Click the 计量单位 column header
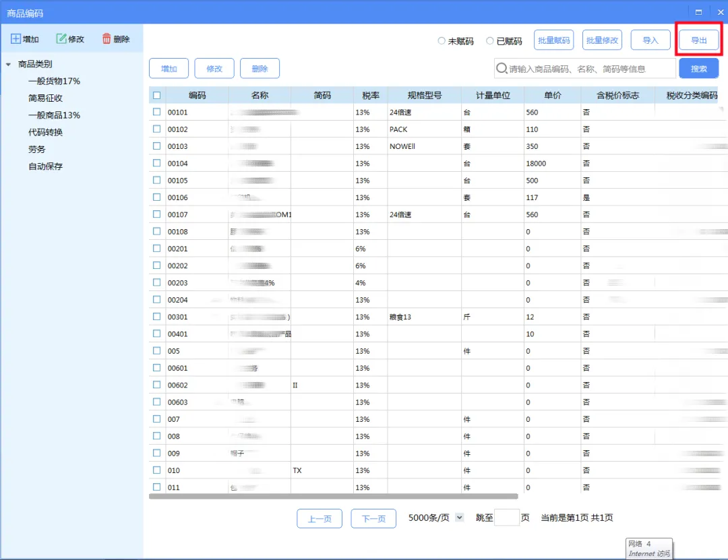Viewport: 728px width, 560px height. tap(493, 95)
